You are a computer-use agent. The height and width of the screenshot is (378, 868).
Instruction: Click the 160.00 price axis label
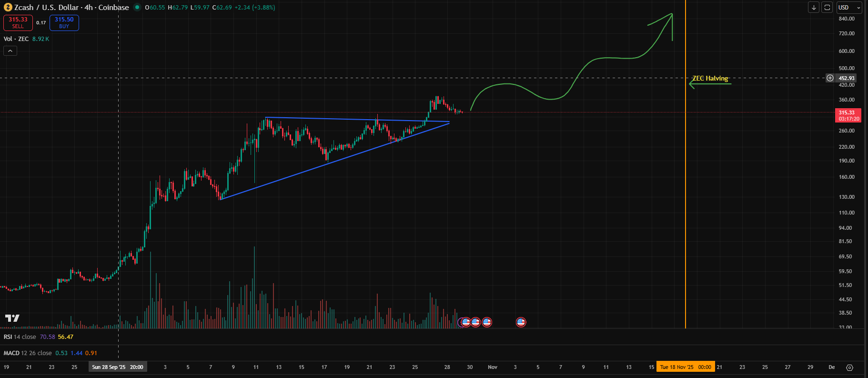847,177
